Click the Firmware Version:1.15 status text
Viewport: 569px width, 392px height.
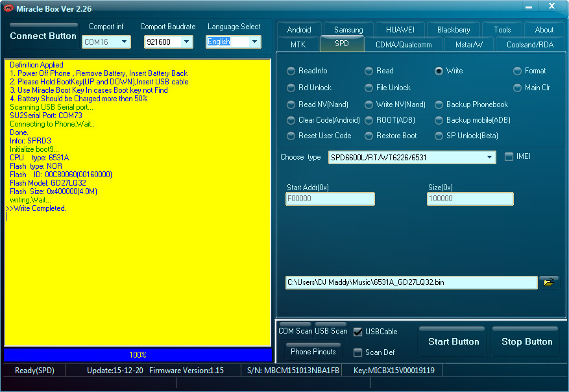186,370
